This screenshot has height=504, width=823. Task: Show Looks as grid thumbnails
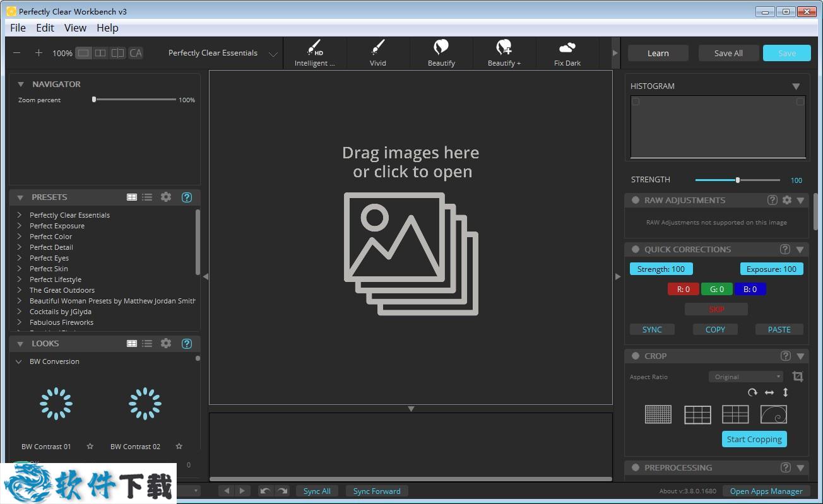tap(132, 343)
